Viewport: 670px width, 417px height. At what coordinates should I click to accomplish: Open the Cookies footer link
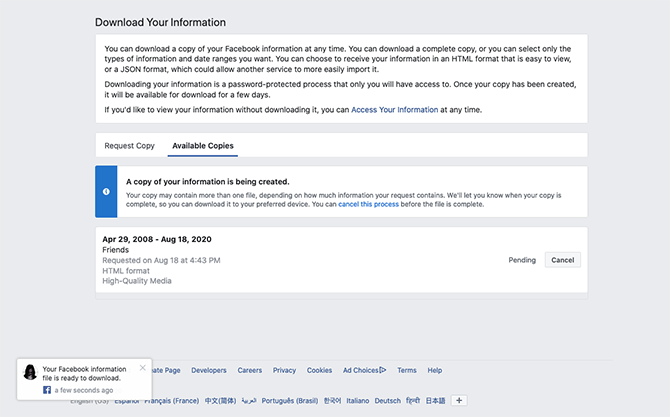pos(320,370)
